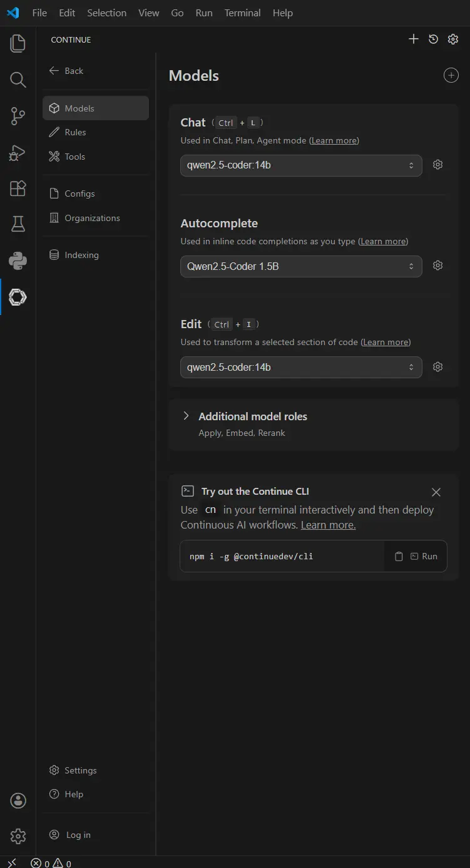Image resolution: width=470 pixels, height=868 pixels.
Task: Dismiss the Continue CLI banner
Action: (436, 492)
